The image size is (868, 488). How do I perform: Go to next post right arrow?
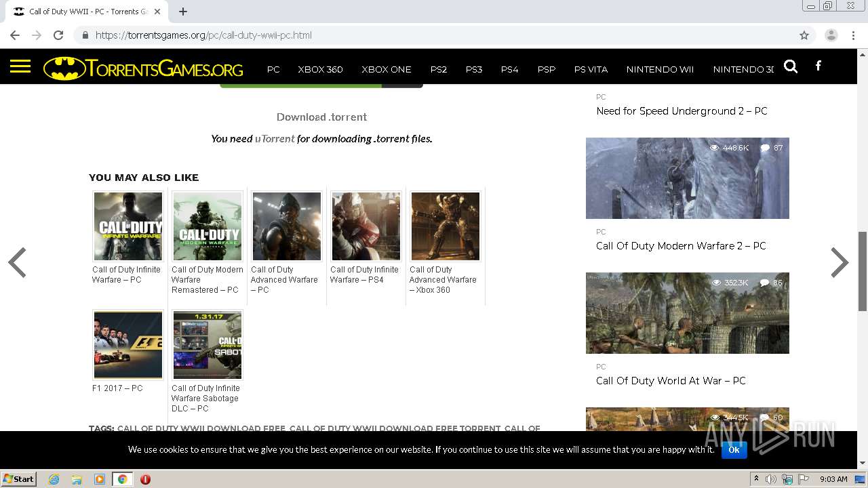[x=840, y=263]
